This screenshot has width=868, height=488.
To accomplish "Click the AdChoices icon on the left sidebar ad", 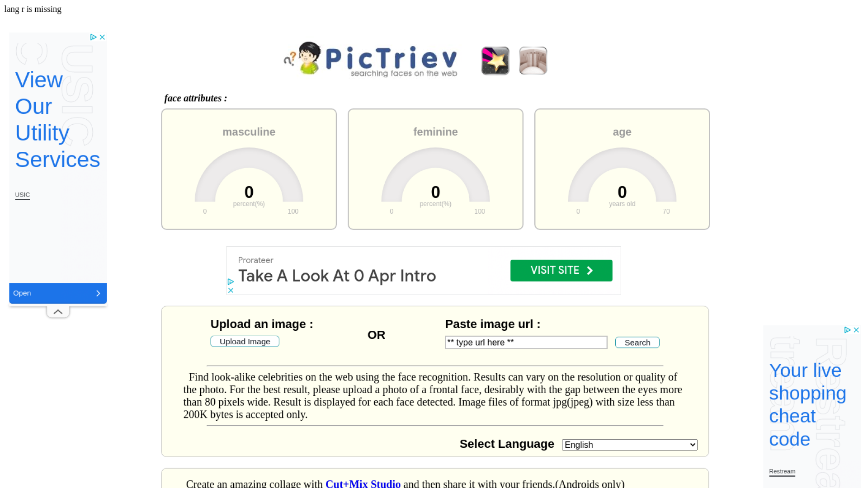I will [x=94, y=37].
